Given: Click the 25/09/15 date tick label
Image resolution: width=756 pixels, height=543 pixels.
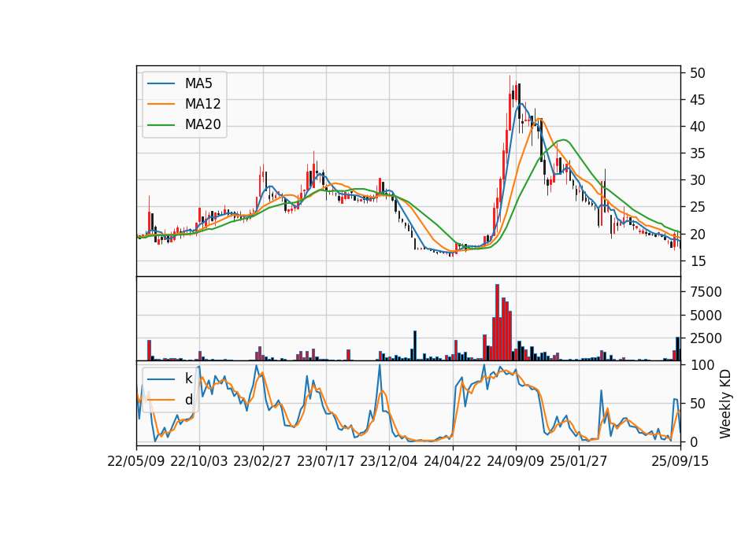Looking at the screenshot, I should 680,461.
